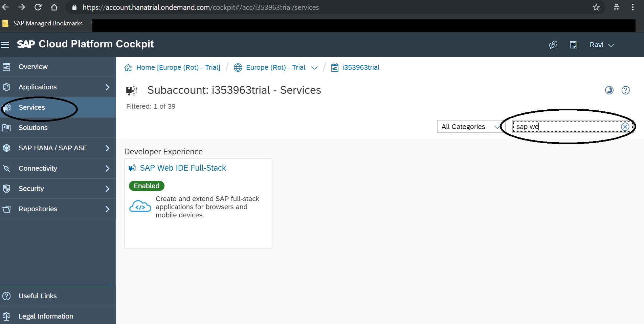Image resolution: width=644 pixels, height=324 pixels.
Task: Open the feedback chat icon in header
Action: pyautogui.click(x=553, y=45)
